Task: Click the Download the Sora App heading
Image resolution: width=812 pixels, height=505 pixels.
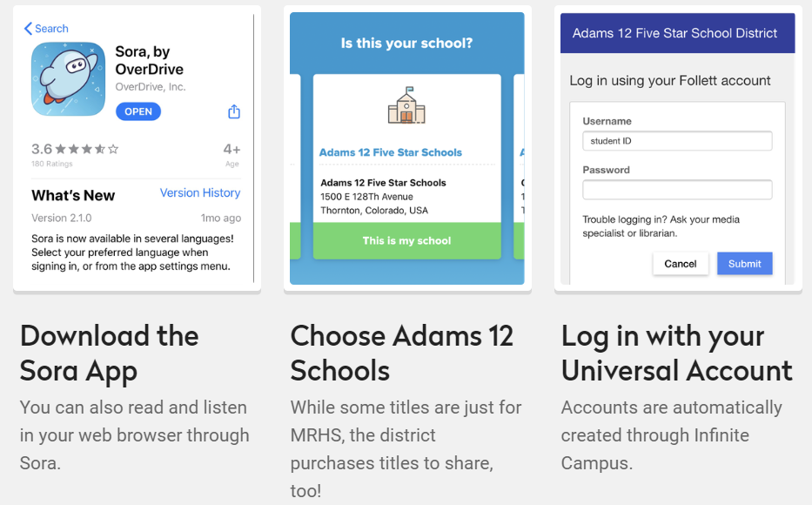Action: pyautogui.click(x=110, y=353)
